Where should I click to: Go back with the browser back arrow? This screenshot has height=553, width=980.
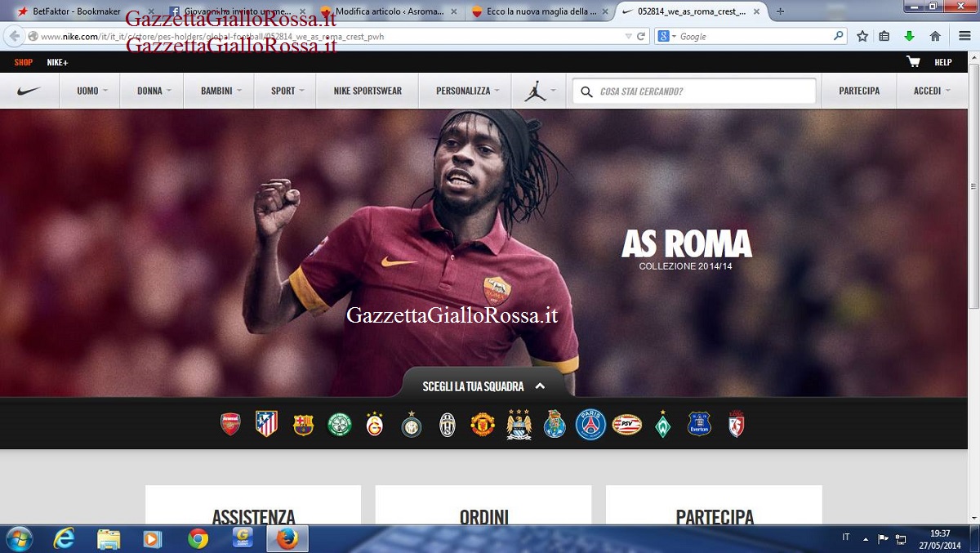[x=14, y=36]
